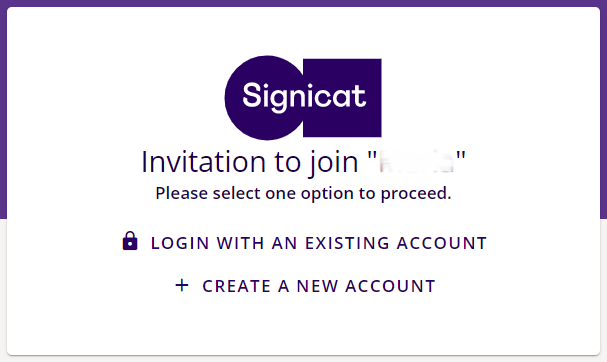Click the blurred organization name in heading
The height and width of the screenshot is (362, 607).
(x=416, y=161)
